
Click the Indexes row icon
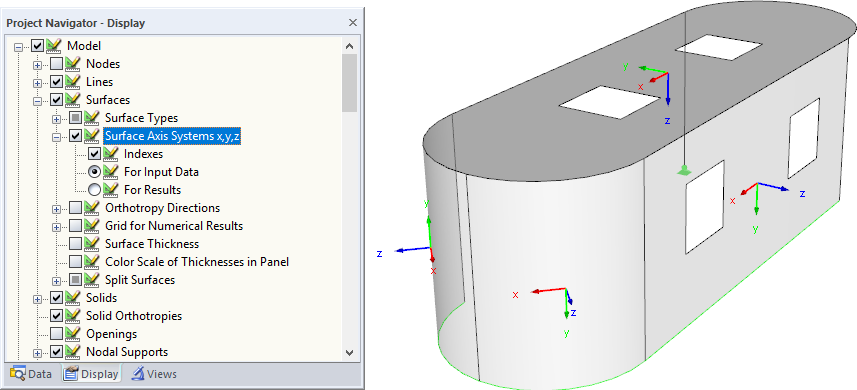(111, 154)
